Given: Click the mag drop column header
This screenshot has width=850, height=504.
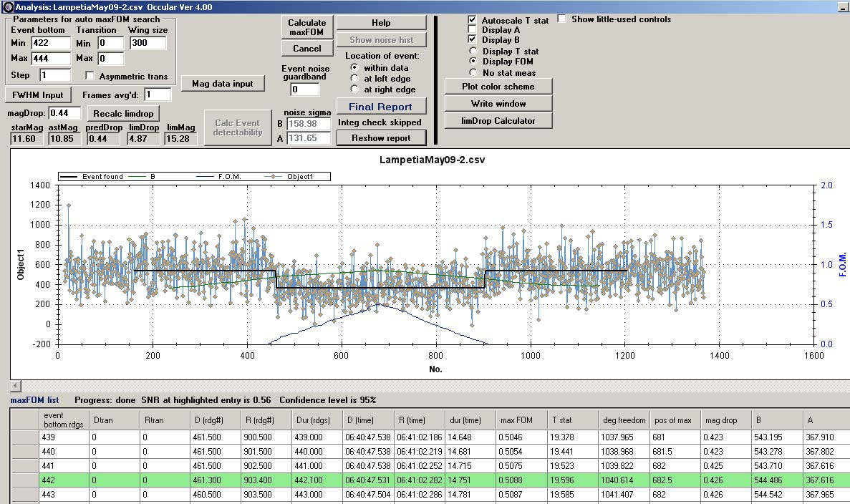Looking at the screenshot, I should pyautogui.click(x=726, y=420).
